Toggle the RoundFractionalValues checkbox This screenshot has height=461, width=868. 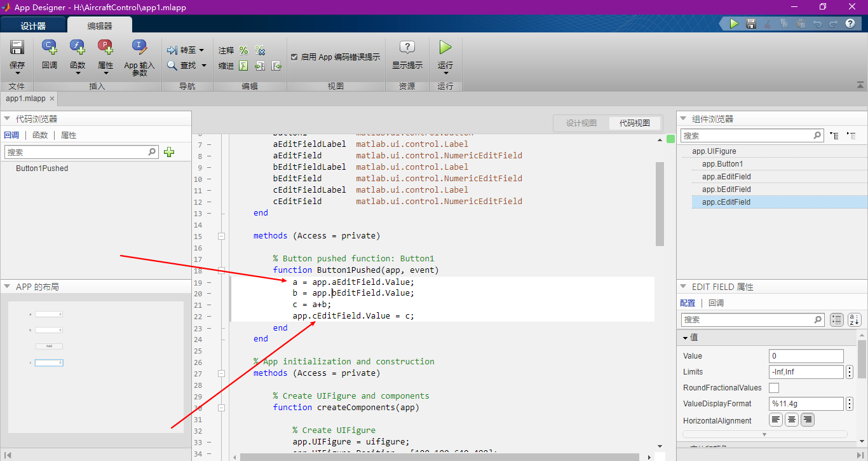(x=774, y=388)
